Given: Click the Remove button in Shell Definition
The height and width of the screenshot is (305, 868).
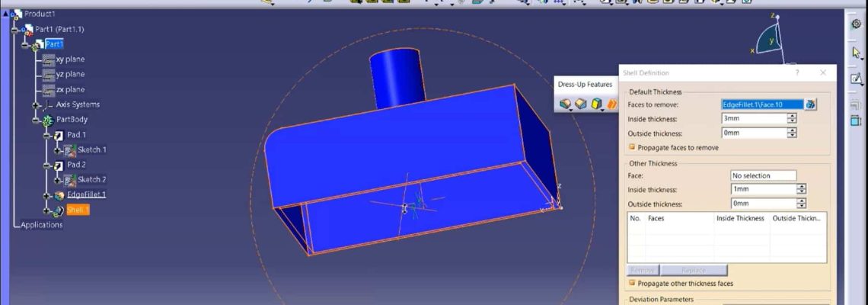Looking at the screenshot, I should pyautogui.click(x=643, y=271).
